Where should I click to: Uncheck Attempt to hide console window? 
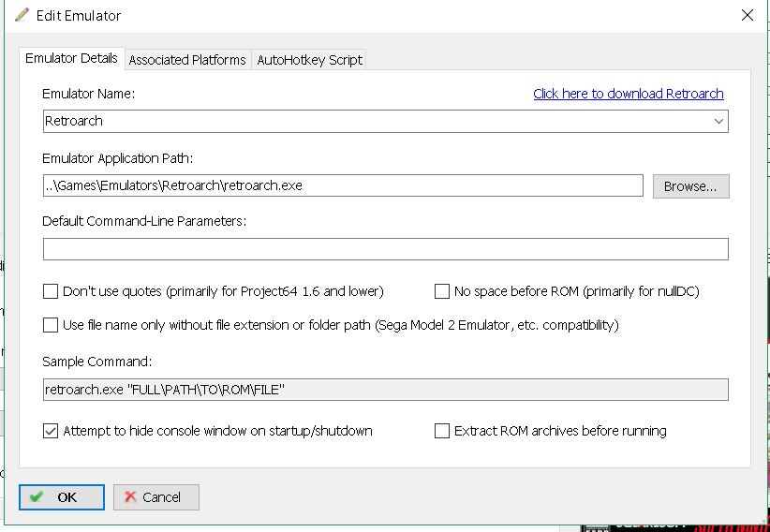point(51,431)
